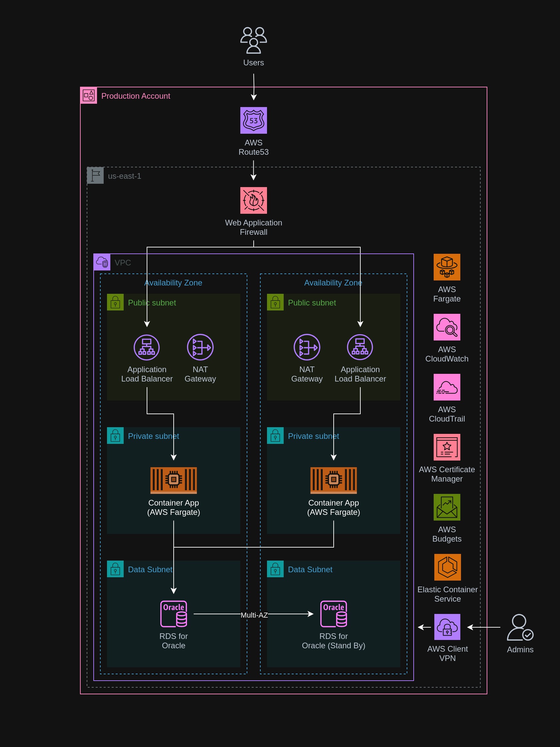The image size is (560, 747).
Task: Select the left Private subnet lock icon
Action: click(x=115, y=435)
